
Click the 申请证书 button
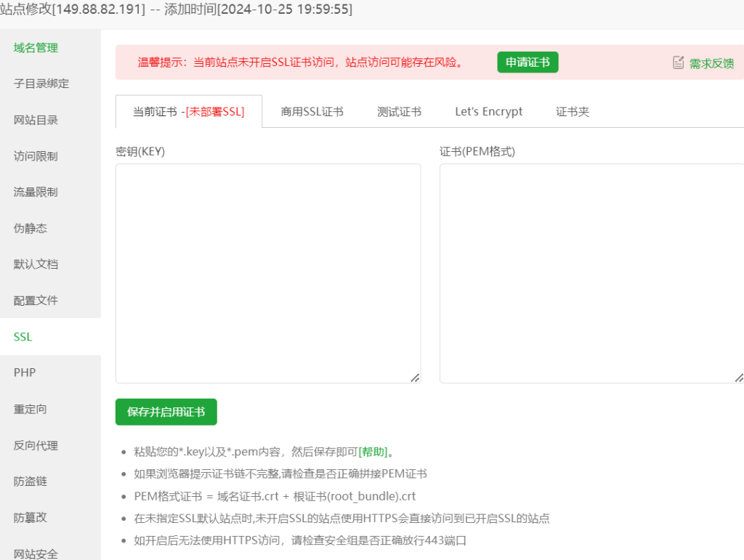pos(527,62)
